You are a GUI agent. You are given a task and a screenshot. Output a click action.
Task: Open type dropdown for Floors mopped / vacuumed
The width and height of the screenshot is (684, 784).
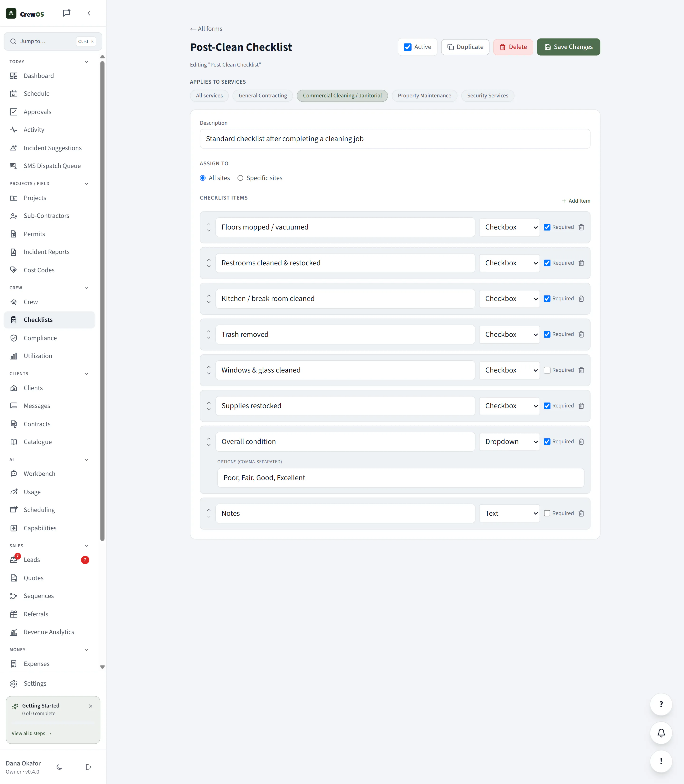pos(509,227)
